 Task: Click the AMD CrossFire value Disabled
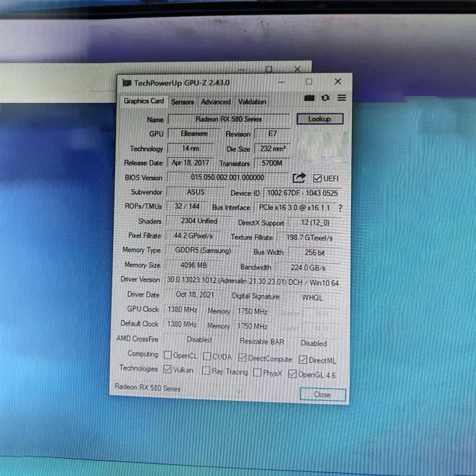pos(199,340)
